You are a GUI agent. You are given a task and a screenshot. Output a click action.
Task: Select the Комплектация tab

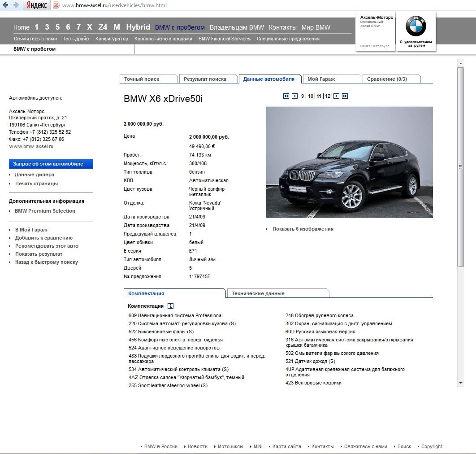174,293
